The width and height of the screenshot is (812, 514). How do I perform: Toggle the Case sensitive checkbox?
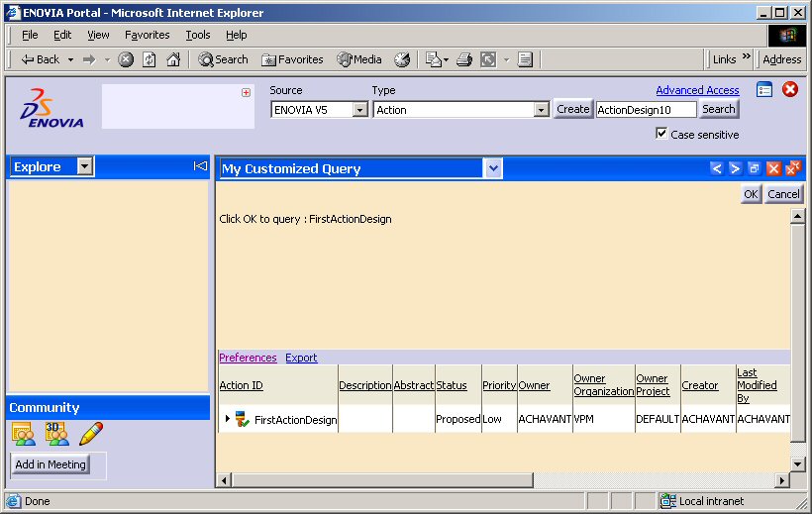(x=661, y=133)
